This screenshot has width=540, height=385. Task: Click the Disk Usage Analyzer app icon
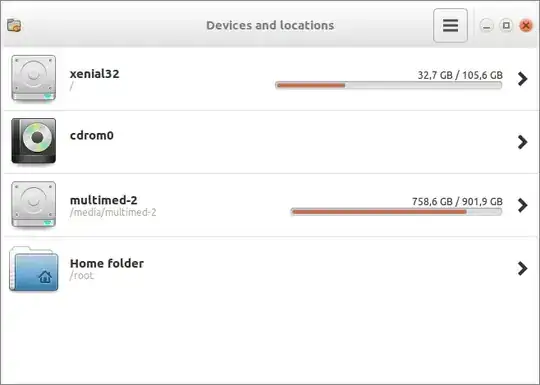(x=14, y=25)
